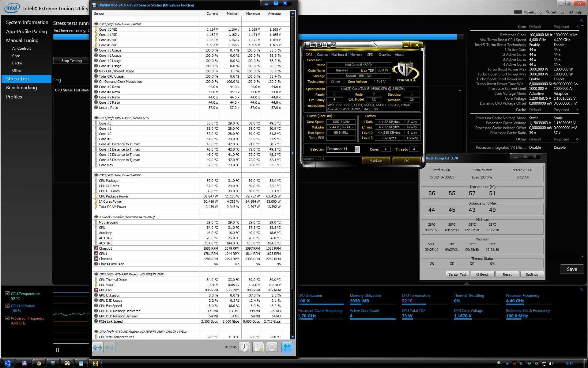Switch to CPU-Z Mainboard tab
This screenshot has width=588, height=368.
339,55
